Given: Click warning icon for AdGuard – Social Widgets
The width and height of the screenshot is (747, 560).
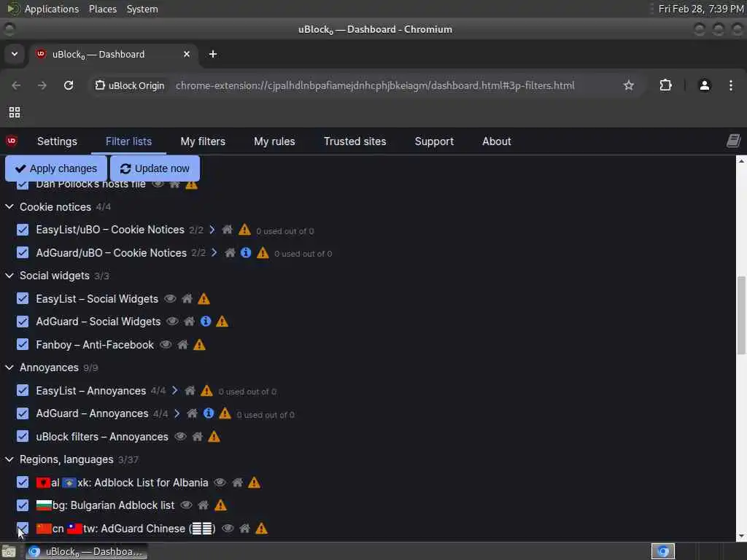Looking at the screenshot, I should click(222, 322).
